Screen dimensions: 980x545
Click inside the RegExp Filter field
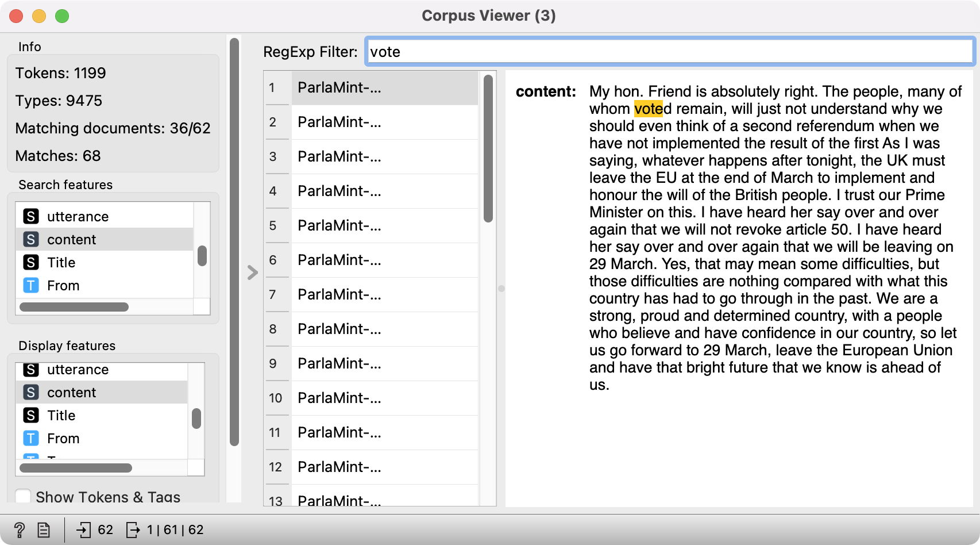(x=669, y=52)
